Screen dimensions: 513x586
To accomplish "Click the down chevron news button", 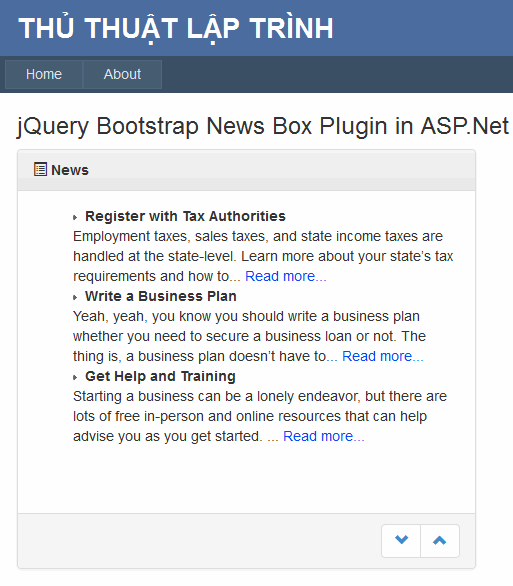I will click(401, 541).
